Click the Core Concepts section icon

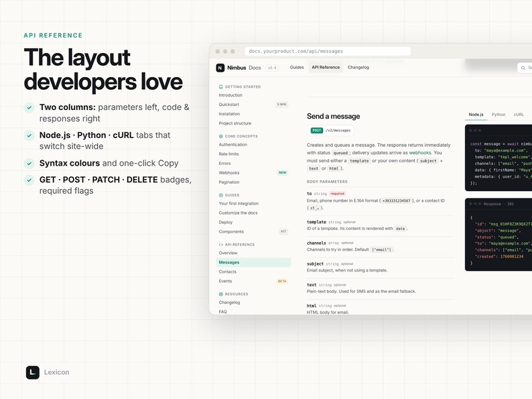(x=221, y=136)
